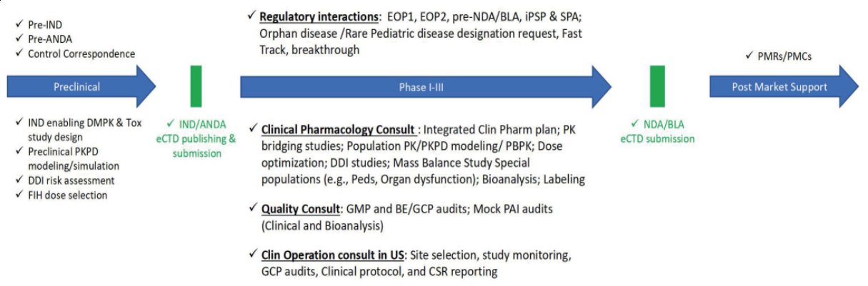Image resolution: width=868 pixels, height=286 pixels.
Task: Click the Control Correspondence checkmark
Action: [19, 54]
